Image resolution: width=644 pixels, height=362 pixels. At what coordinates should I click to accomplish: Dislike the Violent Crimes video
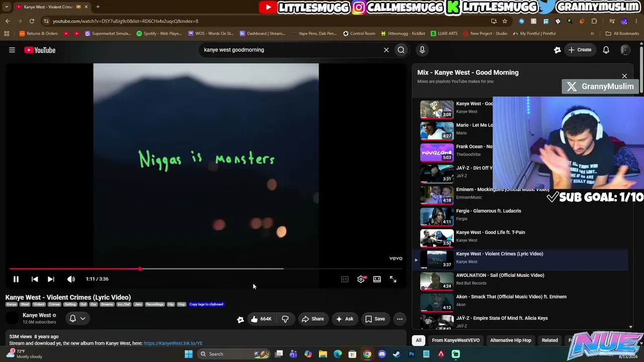tap(285, 319)
